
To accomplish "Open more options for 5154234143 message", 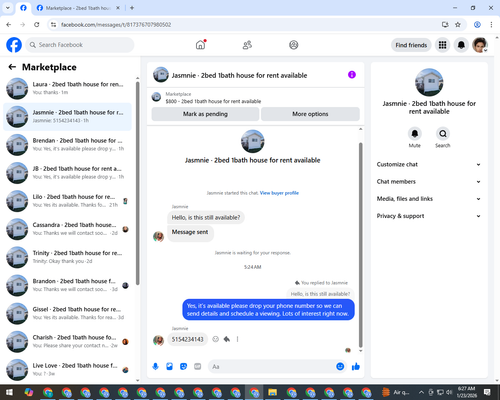I will pos(237,339).
